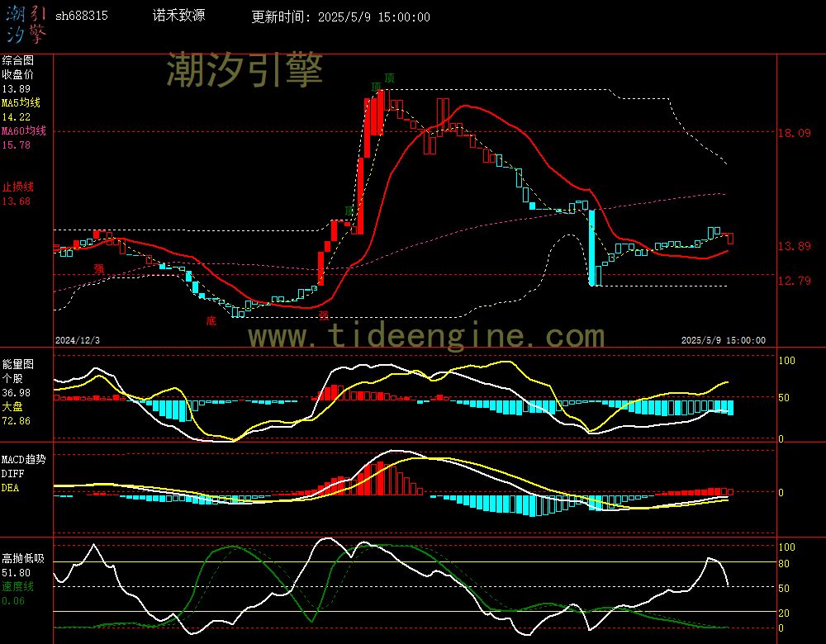This screenshot has height=644, width=826.
Task: Click the yellow 大盘 legend label
Action: (12, 406)
